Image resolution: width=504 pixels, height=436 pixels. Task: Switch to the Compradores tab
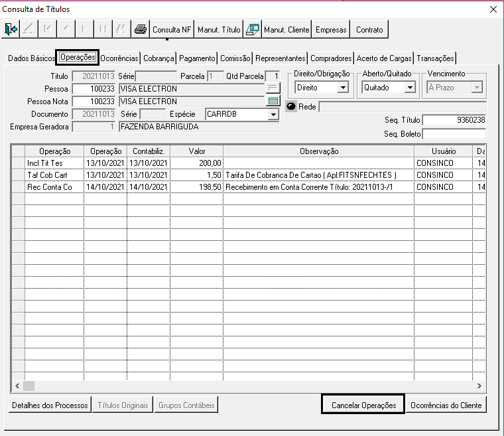(331, 58)
